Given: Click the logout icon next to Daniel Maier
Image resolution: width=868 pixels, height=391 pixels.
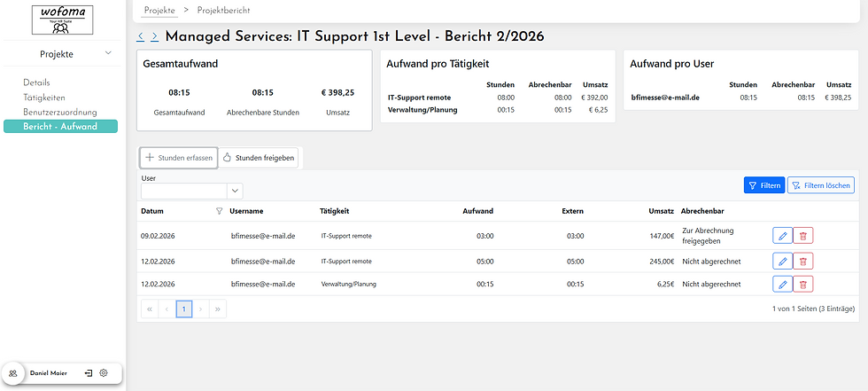Looking at the screenshot, I should [x=89, y=373].
